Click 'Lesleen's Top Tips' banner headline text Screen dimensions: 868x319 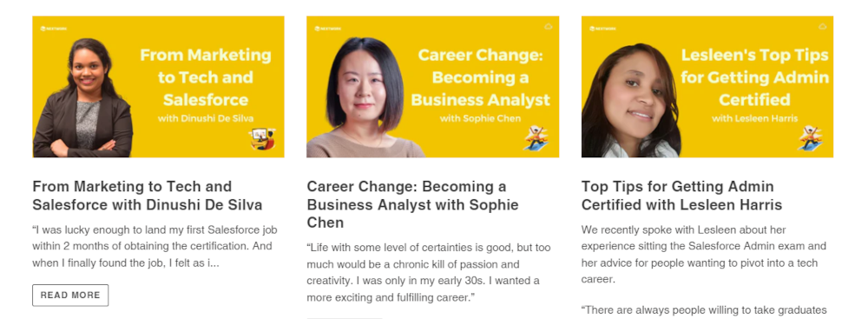(754, 77)
